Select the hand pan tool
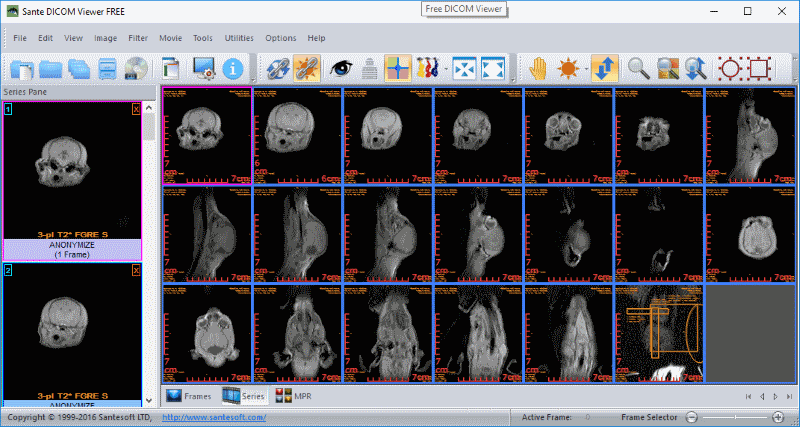This screenshot has width=800, height=427. [538, 68]
